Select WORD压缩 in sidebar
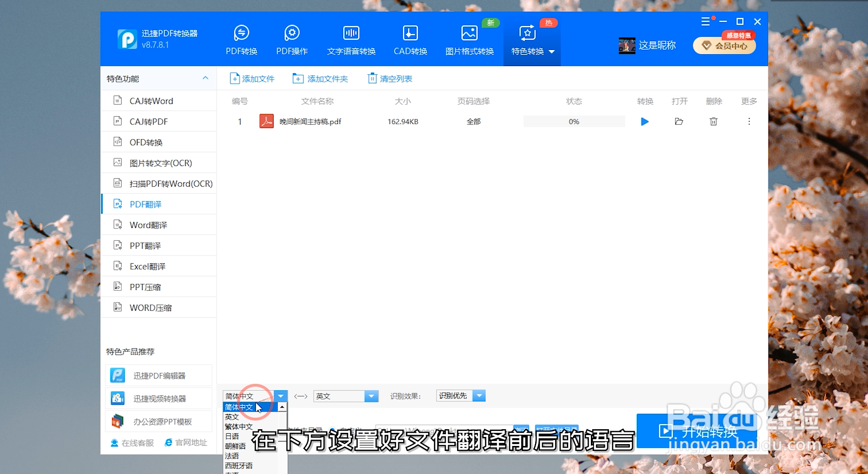The width and height of the screenshot is (868, 474). 159,308
